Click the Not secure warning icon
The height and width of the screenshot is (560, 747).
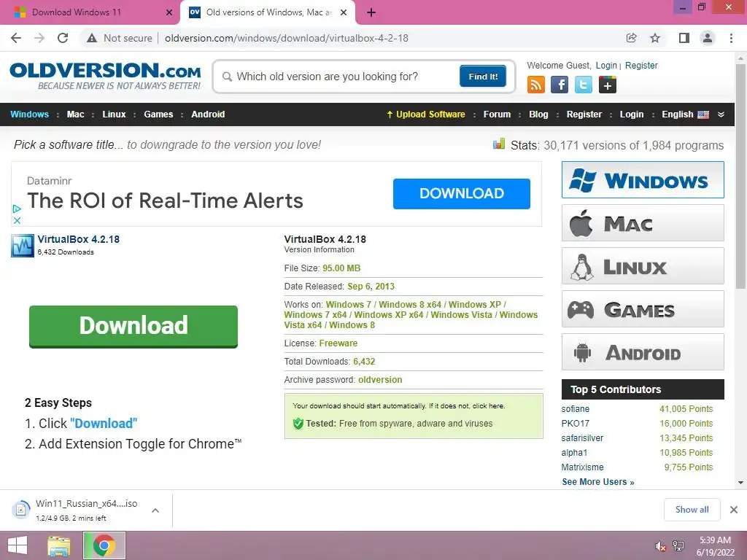92,38
